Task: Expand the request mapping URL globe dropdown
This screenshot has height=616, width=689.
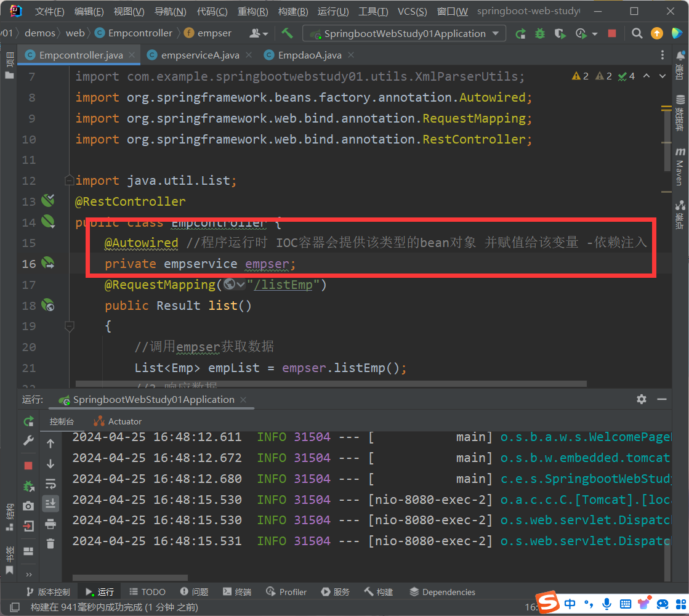Action: pyautogui.click(x=235, y=285)
